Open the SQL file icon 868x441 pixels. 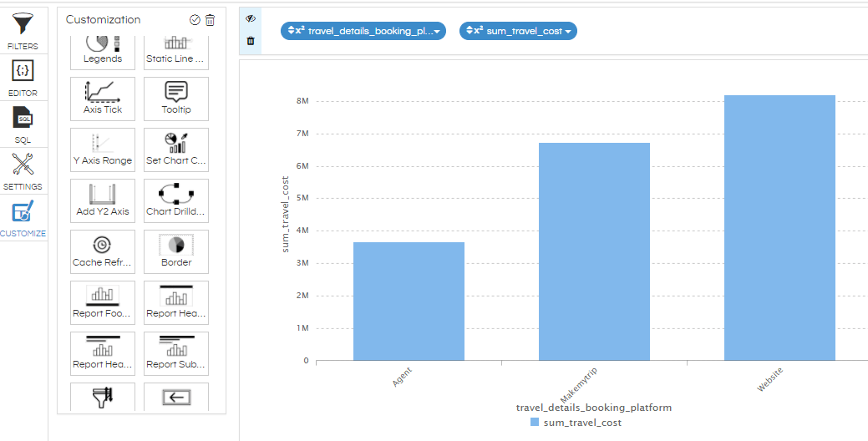click(x=23, y=117)
